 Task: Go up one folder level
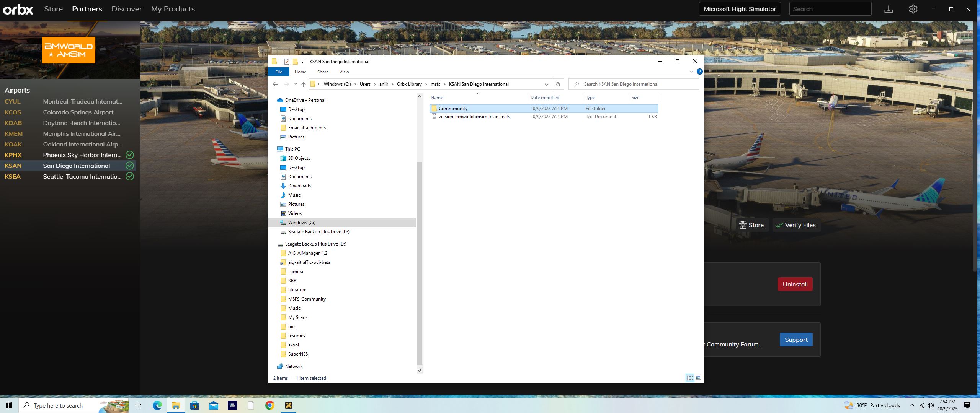pyautogui.click(x=303, y=84)
